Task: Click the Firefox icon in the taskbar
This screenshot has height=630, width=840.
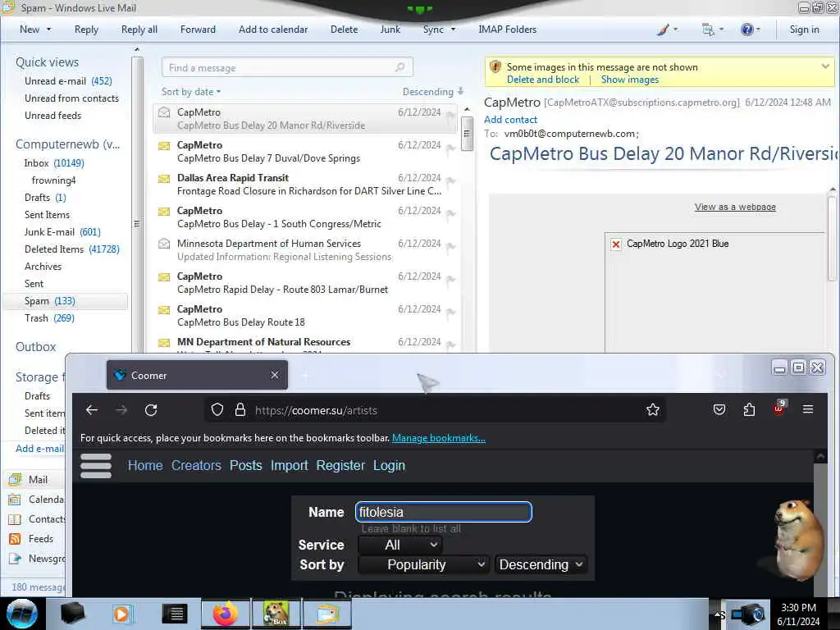Action: (x=226, y=614)
